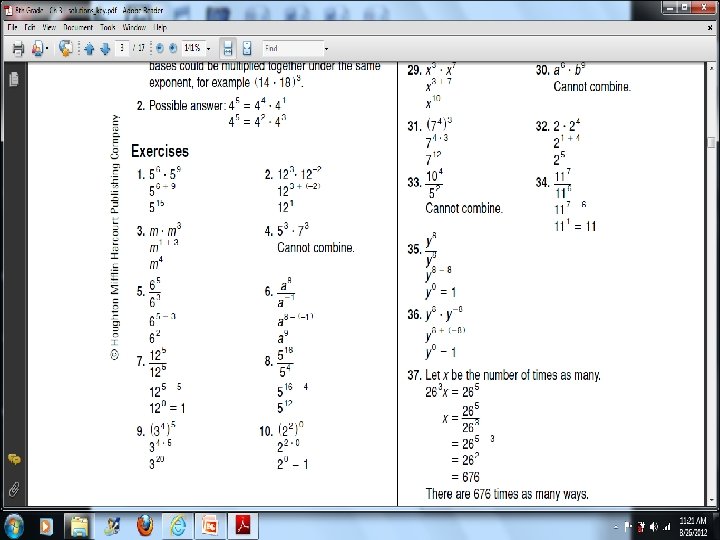Image resolution: width=720 pixels, height=540 pixels.
Task: Click the network signal tray icon
Action: [x=667, y=527]
